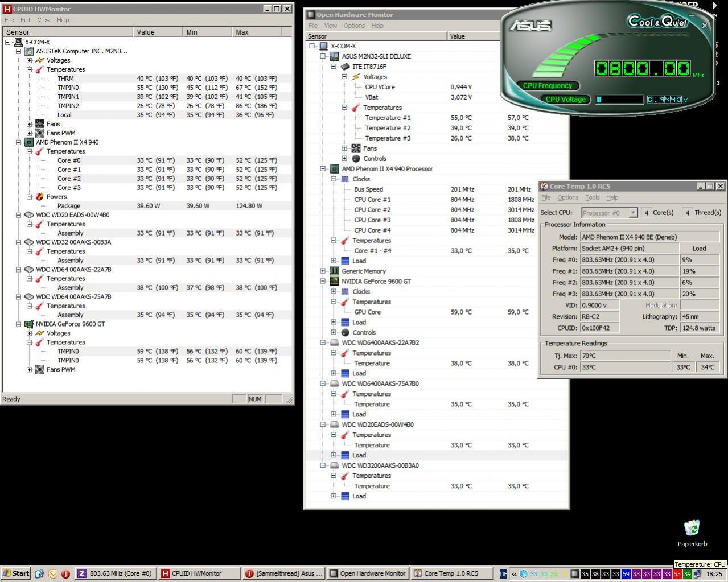Viewport: 728px width, 582px height.
Task: Launch Opera from the quick launch bar
Action: [65, 573]
